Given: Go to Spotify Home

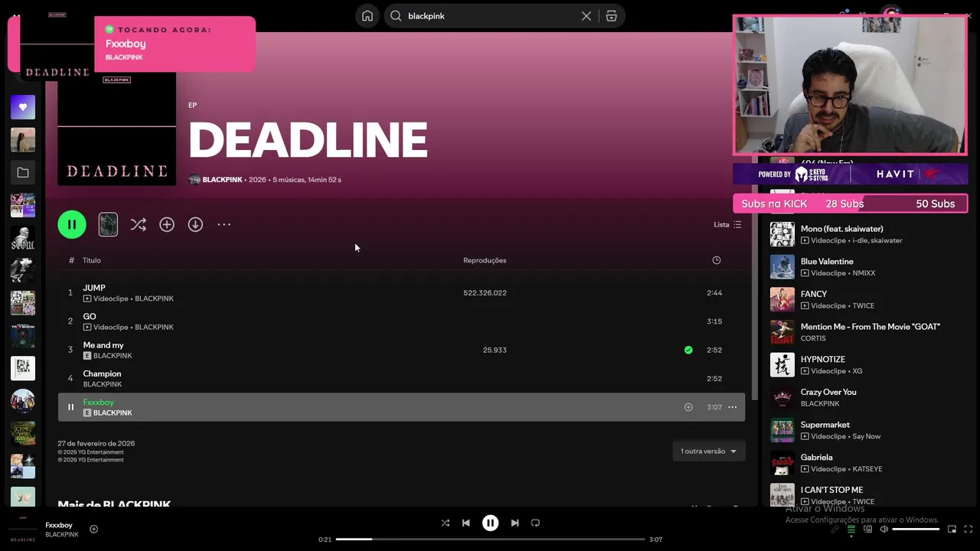Looking at the screenshot, I should click(x=367, y=16).
